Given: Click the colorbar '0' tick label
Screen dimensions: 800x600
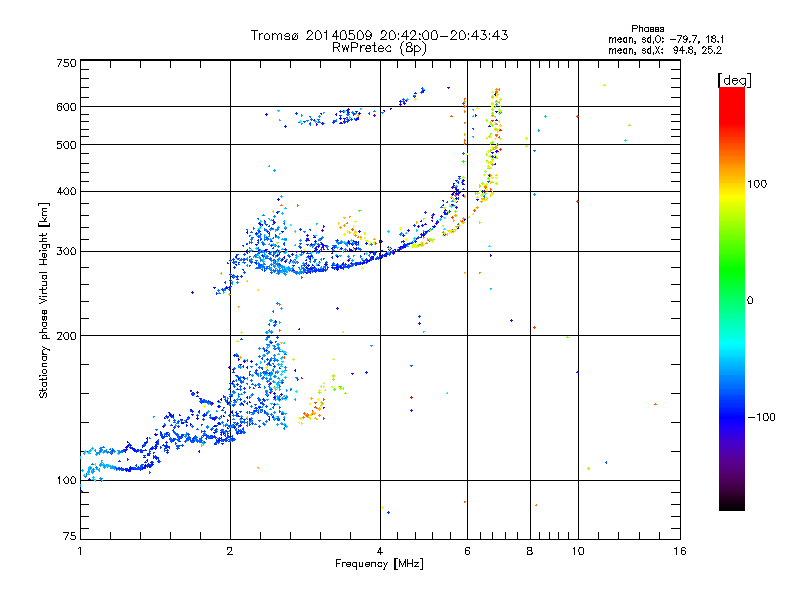Looking at the screenshot, I should [750, 301].
